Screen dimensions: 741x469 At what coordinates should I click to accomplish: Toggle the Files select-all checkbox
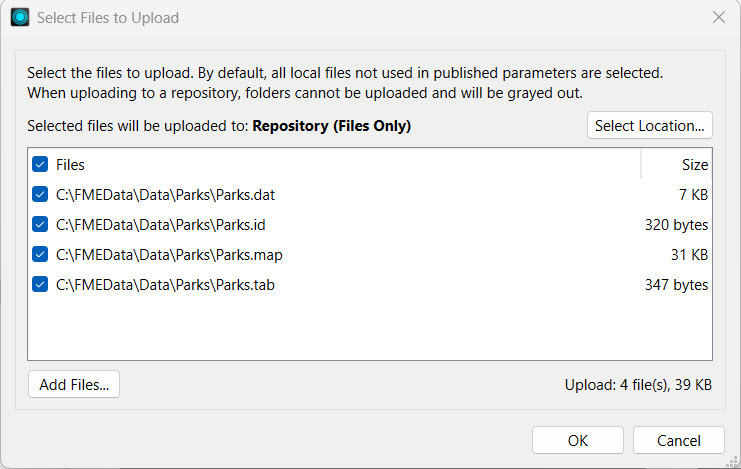[40, 165]
